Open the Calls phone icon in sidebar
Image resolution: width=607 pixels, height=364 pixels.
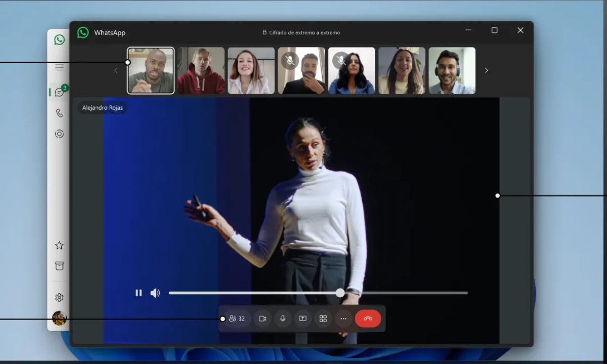tap(59, 113)
